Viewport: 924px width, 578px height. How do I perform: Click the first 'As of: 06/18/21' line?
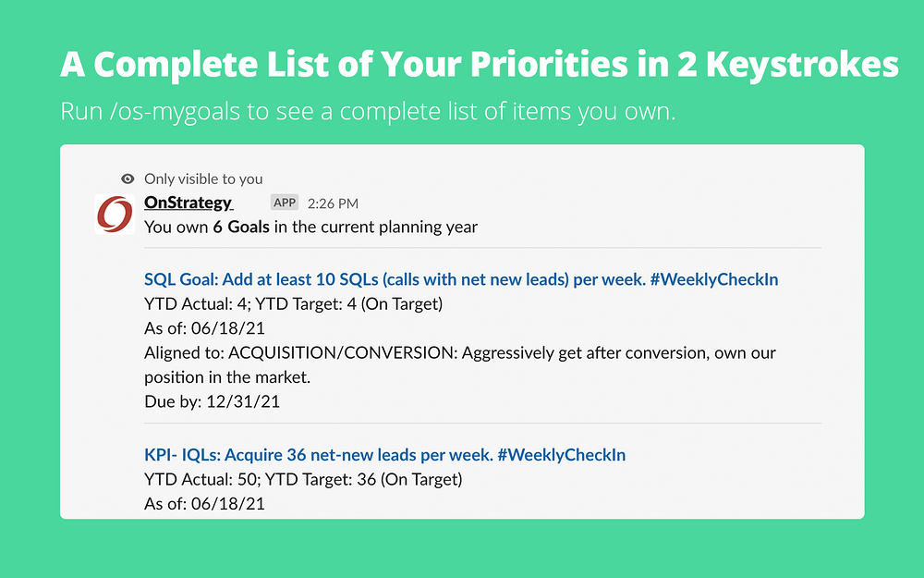(x=204, y=328)
